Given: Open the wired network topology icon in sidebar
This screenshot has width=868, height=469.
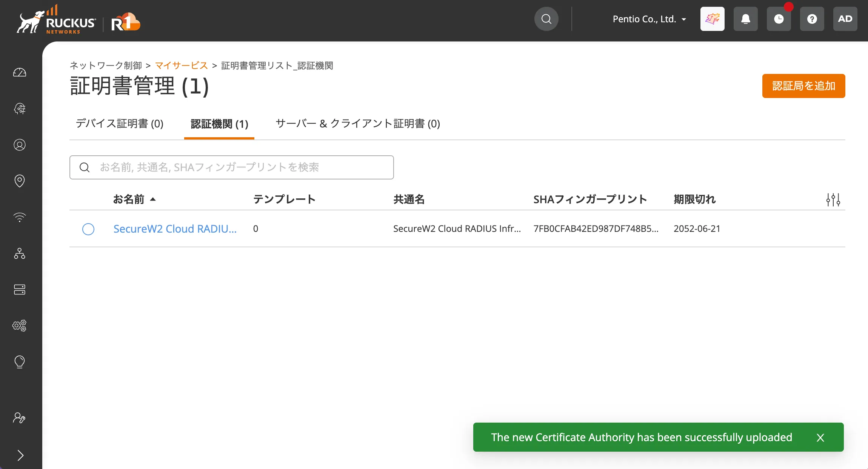Looking at the screenshot, I should [20, 253].
